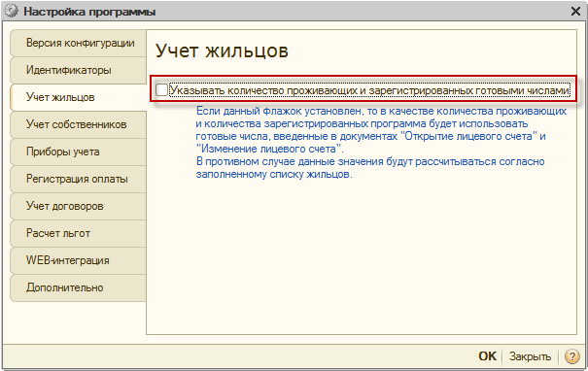Click the OK button
Screen dimensions: 588x371
pyautogui.click(x=487, y=356)
